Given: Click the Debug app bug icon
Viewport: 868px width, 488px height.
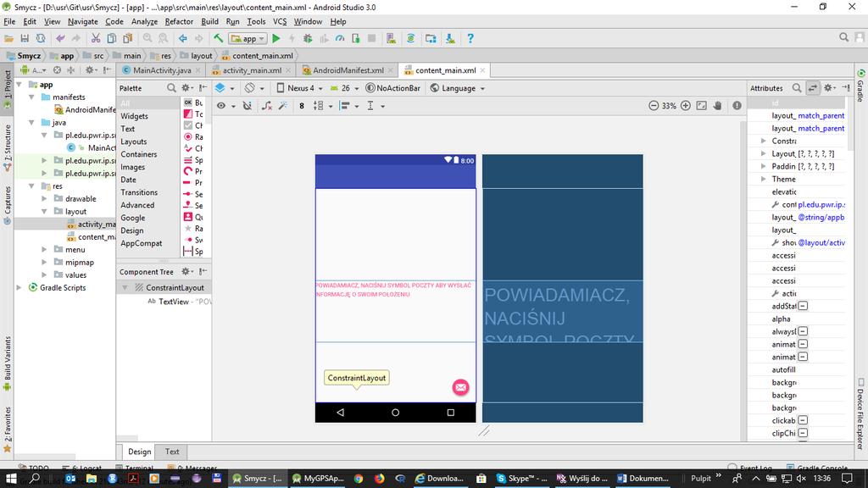Looking at the screenshot, I should [308, 38].
